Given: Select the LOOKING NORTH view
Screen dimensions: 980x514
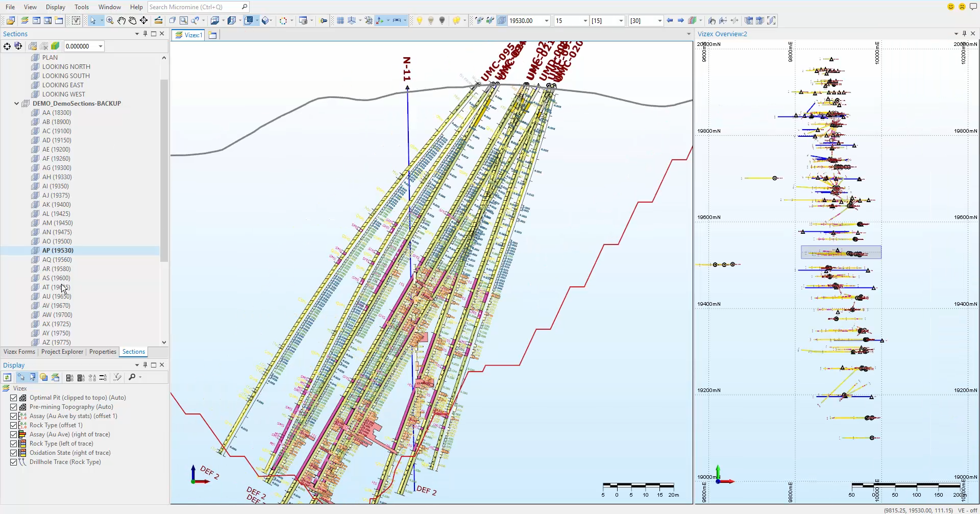Looking at the screenshot, I should 66,67.
